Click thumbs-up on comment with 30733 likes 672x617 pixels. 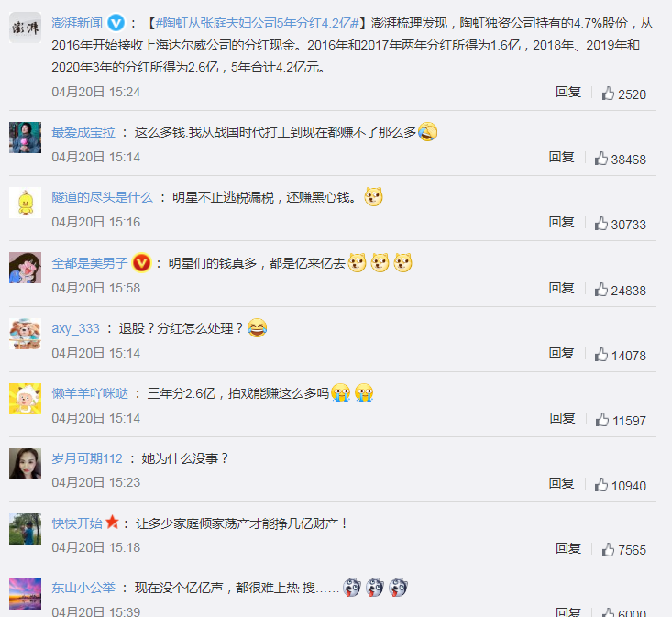pyautogui.click(x=600, y=224)
